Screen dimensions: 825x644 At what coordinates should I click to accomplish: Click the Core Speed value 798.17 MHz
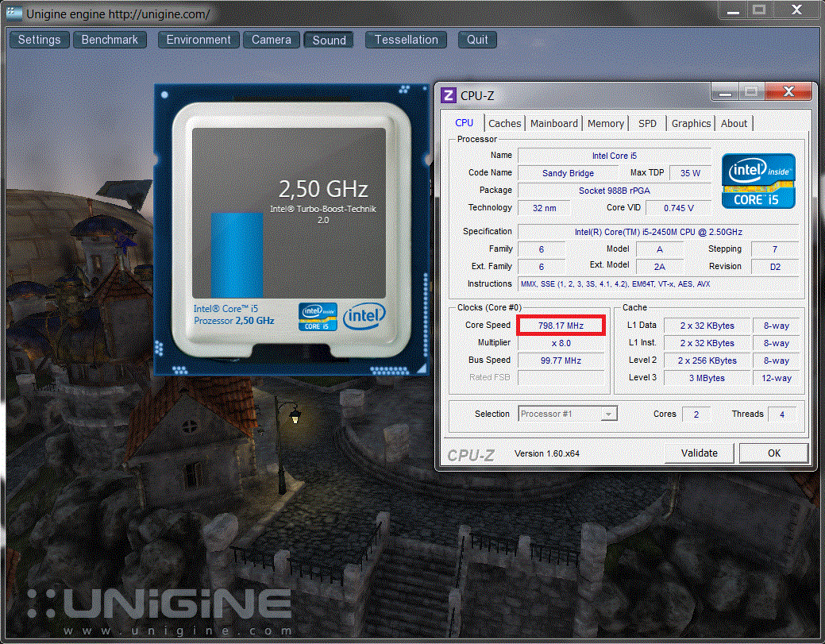[561, 326]
